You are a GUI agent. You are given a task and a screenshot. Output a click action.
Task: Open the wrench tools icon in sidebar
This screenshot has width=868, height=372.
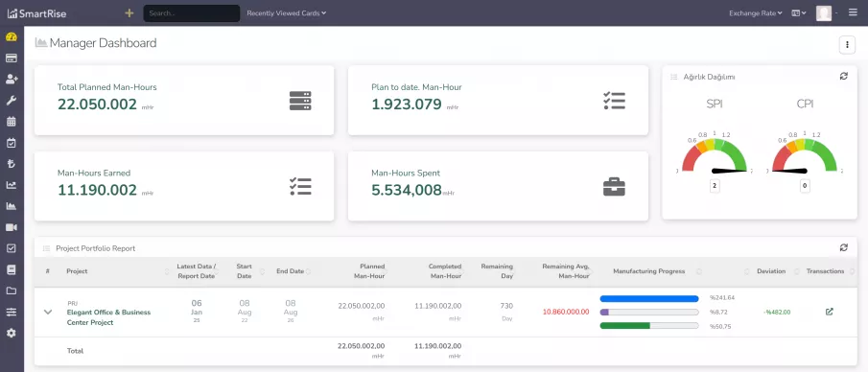pyautogui.click(x=12, y=101)
